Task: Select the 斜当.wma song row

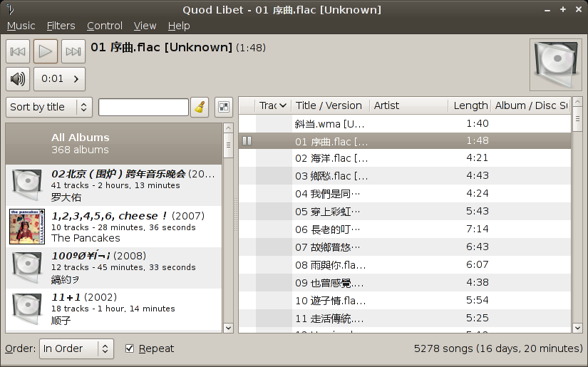Action: click(405, 123)
